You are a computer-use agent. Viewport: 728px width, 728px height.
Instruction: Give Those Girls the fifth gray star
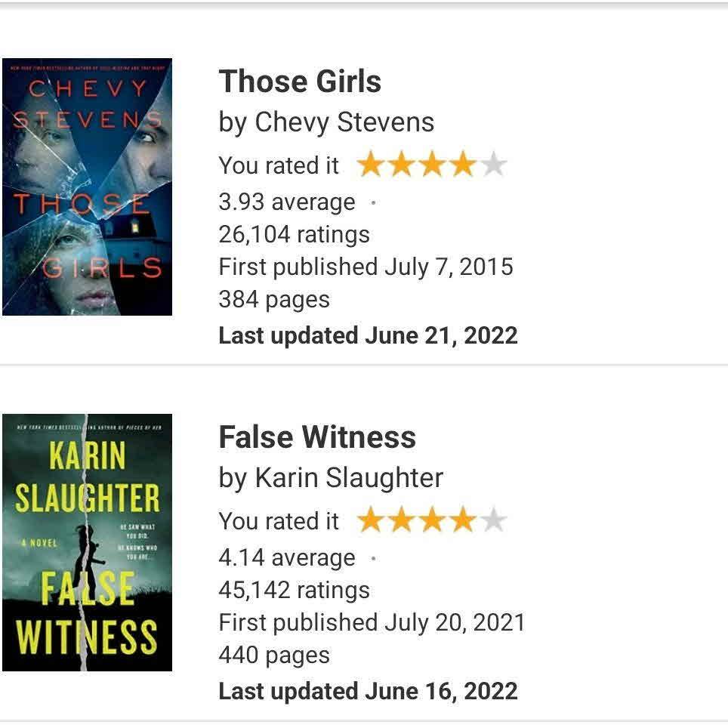pyautogui.click(x=493, y=165)
